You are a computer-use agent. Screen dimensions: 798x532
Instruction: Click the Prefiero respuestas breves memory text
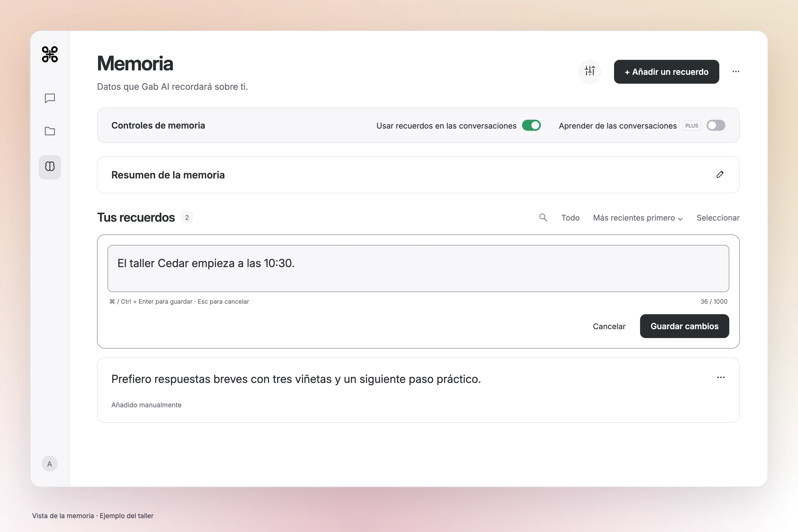click(x=296, y=379)
